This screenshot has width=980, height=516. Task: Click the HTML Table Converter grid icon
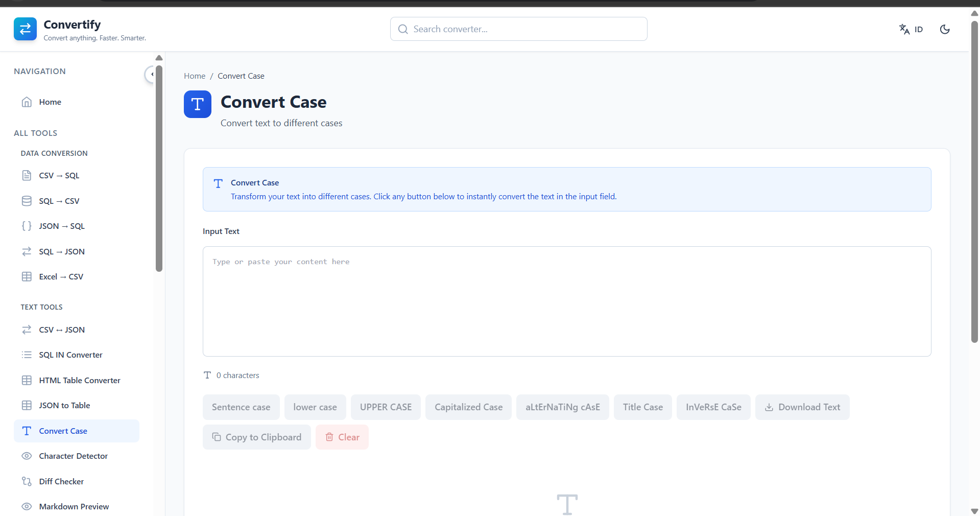tap(27, 380)
